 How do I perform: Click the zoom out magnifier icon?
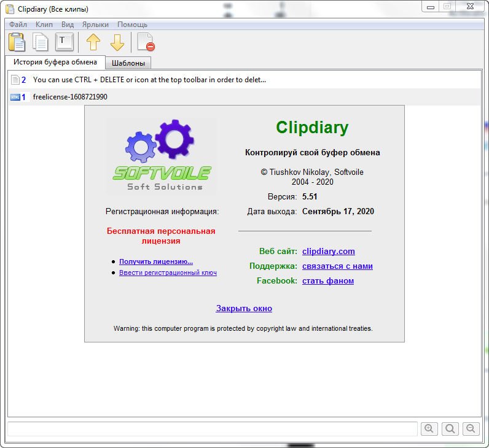click(471, 428)
